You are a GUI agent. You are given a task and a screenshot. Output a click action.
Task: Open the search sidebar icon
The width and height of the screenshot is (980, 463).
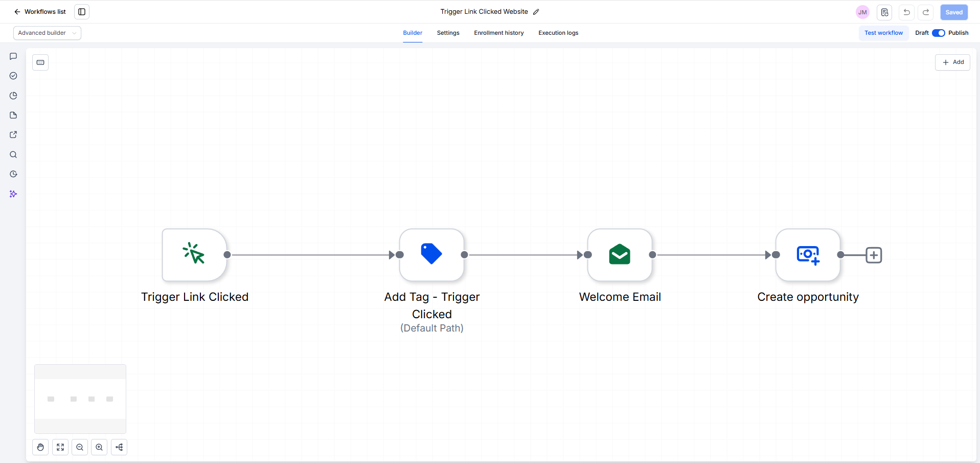pyautogui.click(x=13, y=155)
